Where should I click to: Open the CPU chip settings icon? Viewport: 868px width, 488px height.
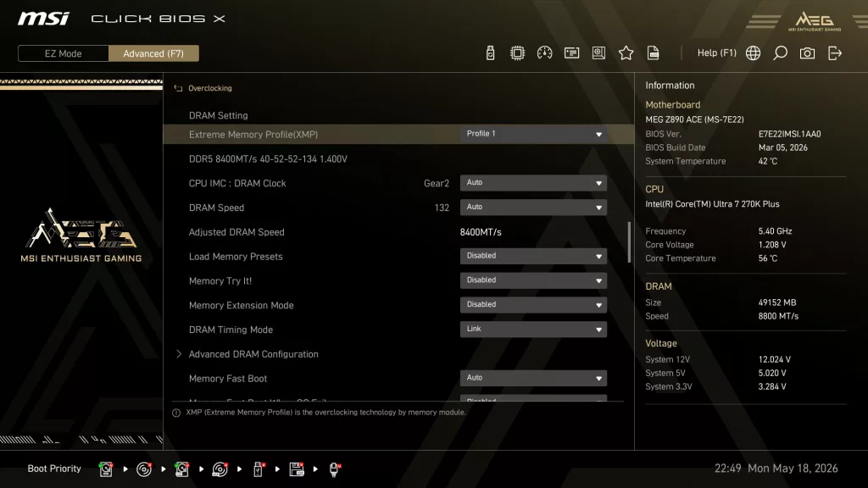tap(517, 53)
